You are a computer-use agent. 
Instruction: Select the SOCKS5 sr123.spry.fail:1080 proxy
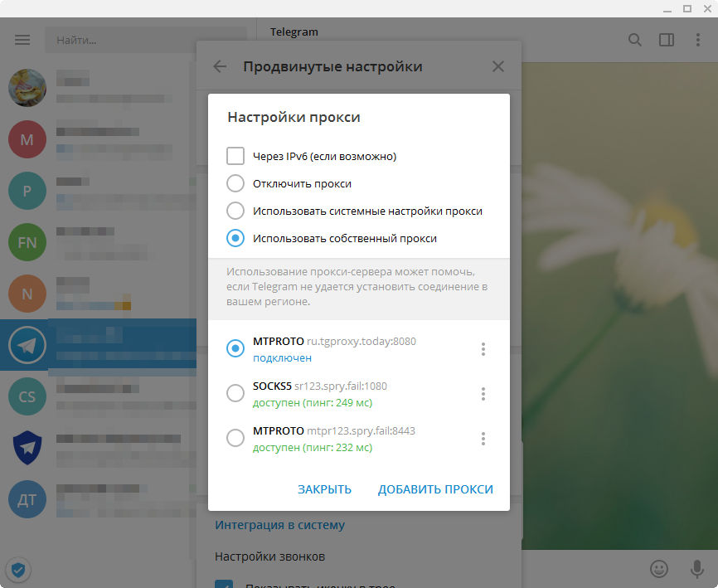pyautogui.click(x=235, y=393)
